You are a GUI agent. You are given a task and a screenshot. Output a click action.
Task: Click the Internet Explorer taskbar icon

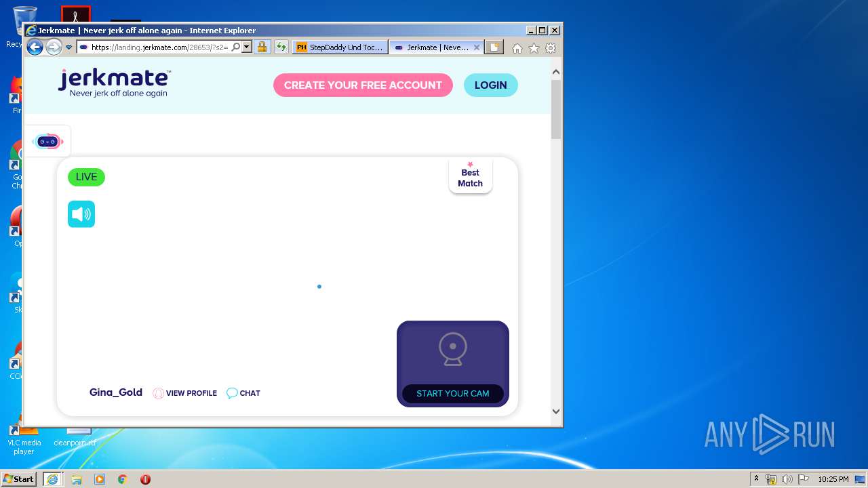coord(53,479)
